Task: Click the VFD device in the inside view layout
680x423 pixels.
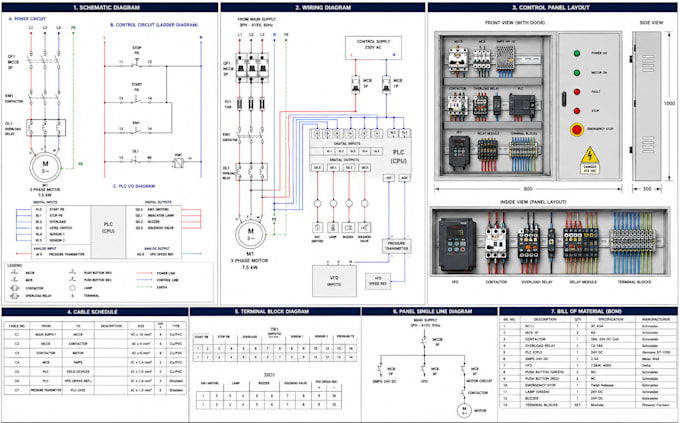Action: (x=457, y=245)
